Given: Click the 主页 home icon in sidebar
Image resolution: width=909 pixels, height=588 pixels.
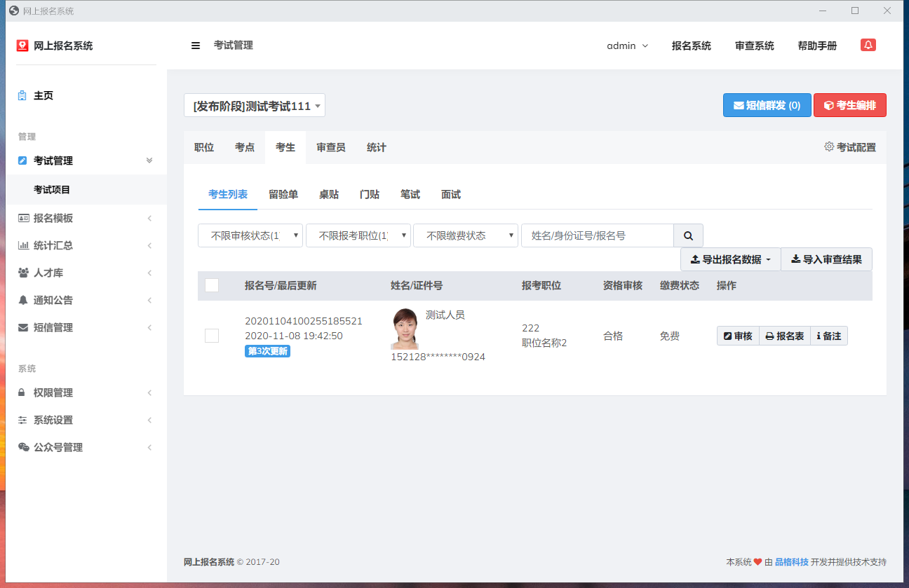Looking at the screenshot, I should click(22, 95).
